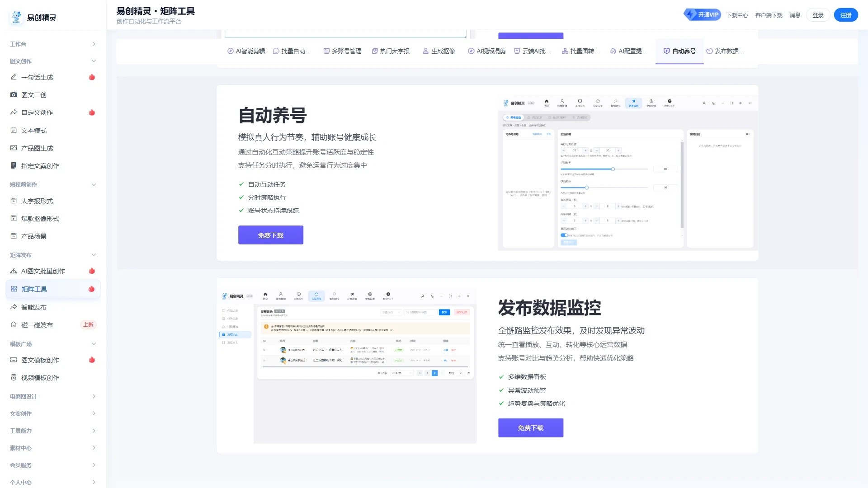Click the hot flame badge beside 自定义创作
Viewport: 868px width, 488px height.
pos(92,113)
